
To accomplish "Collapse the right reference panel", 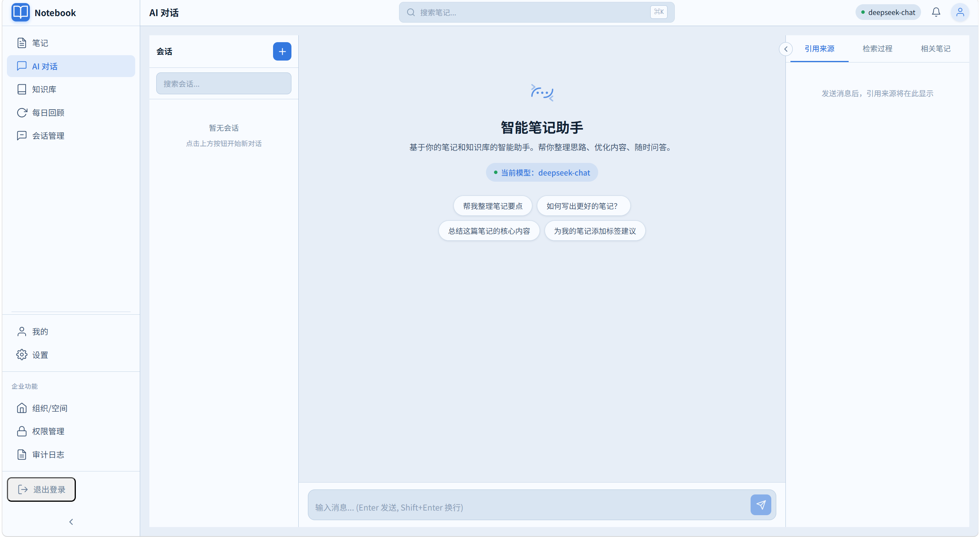I will coord(785,49).
